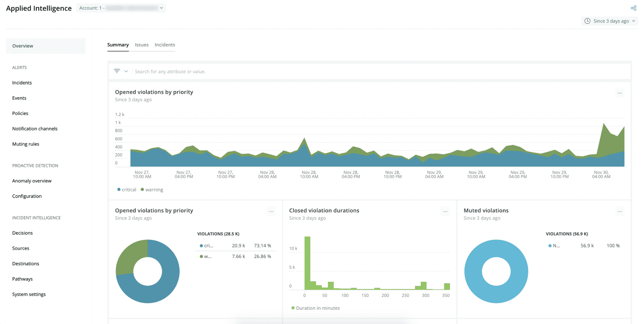Click the Applied Intelligence title
Image resolution: width=644 pixels, height=324 pixels.
coord(39,8)
